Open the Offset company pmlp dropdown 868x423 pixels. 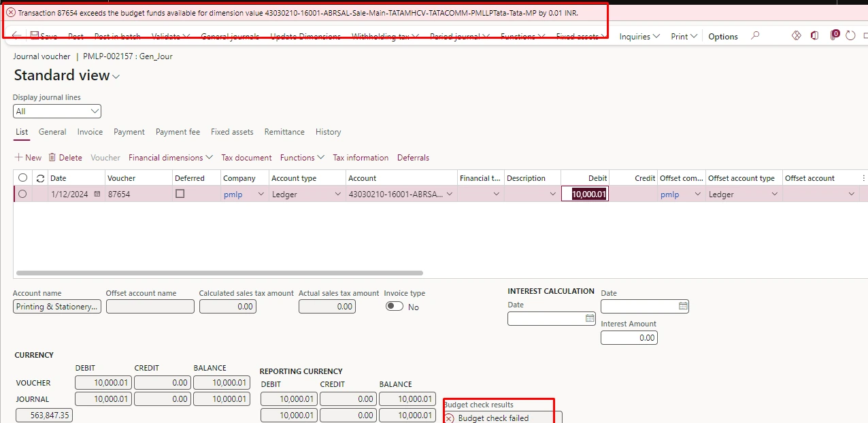697,194
